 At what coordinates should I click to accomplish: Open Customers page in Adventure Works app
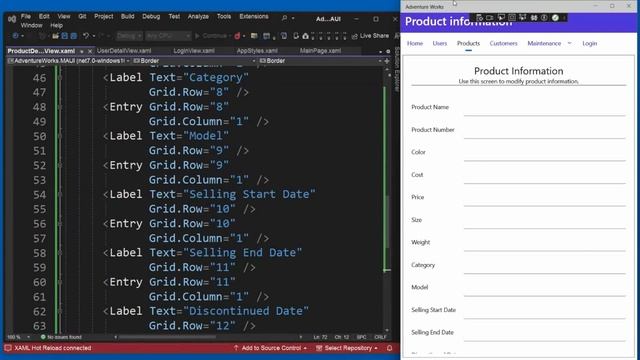click(503, 43)
